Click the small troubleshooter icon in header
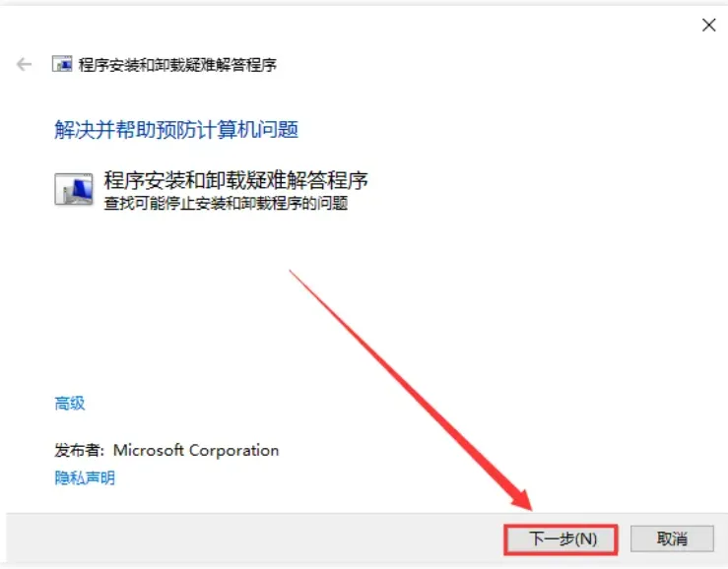This screenshot has height=569, width=728. point(62,64)
